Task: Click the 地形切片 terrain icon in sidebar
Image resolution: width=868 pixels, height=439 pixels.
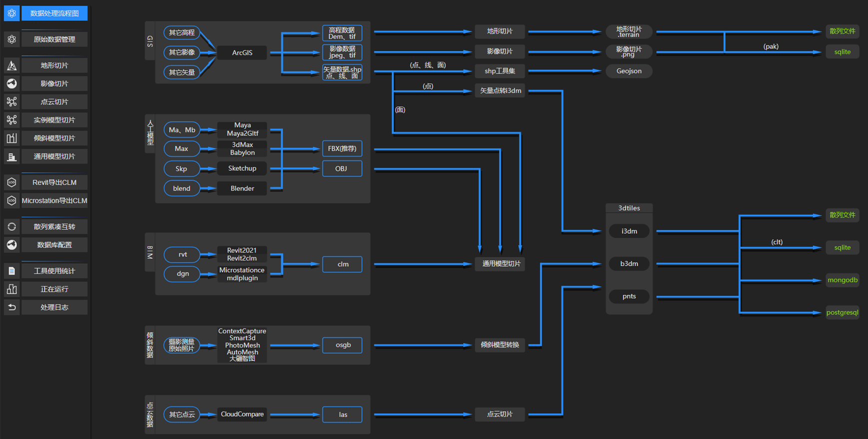Action: click(11, 65)
